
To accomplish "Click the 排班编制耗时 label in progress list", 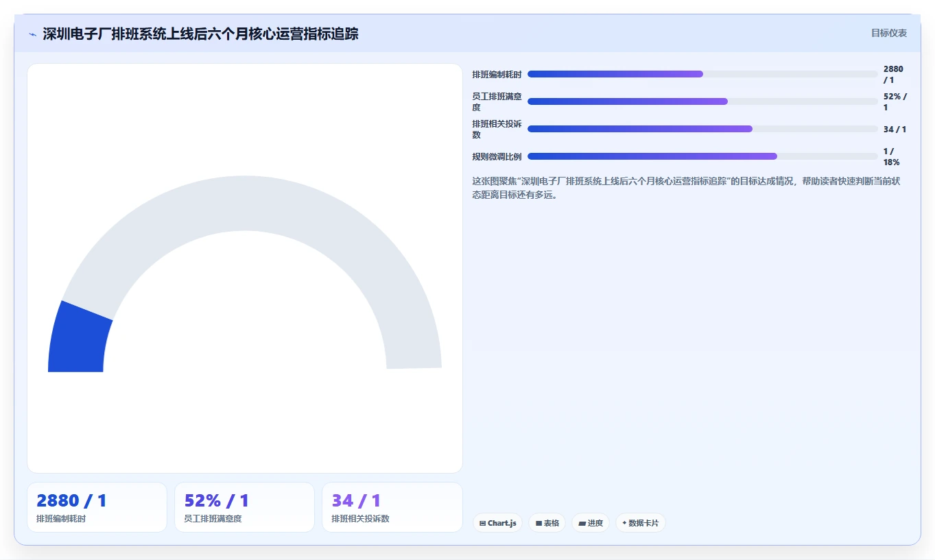I will click(x=497, y=75).
